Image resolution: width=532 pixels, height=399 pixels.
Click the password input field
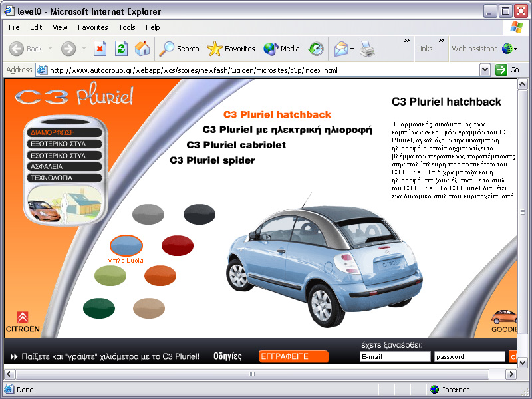click(x=469, y=356)
